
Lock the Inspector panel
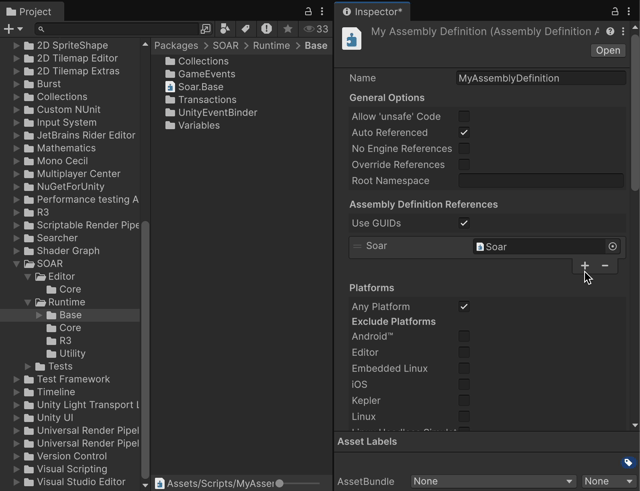pos(614,11)
